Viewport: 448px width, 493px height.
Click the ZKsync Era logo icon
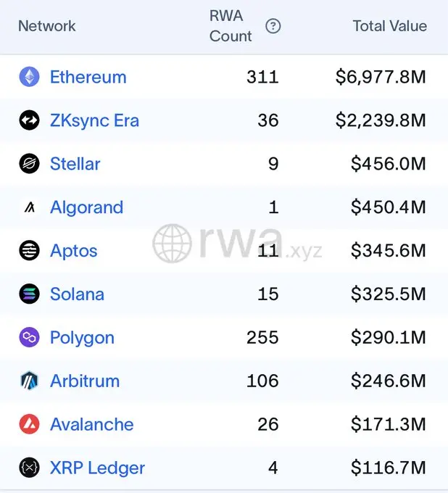coord(29,120)
